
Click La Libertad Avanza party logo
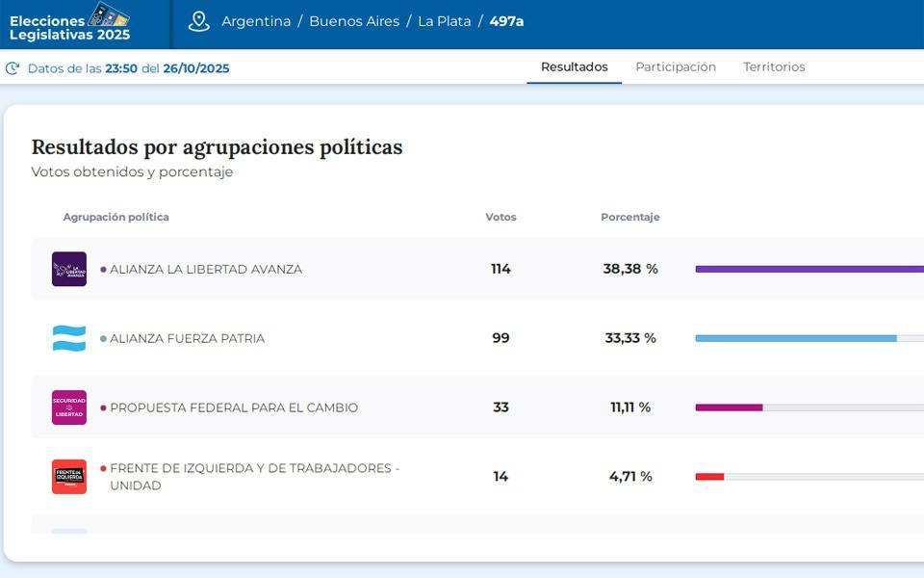[x=69, y=269]
